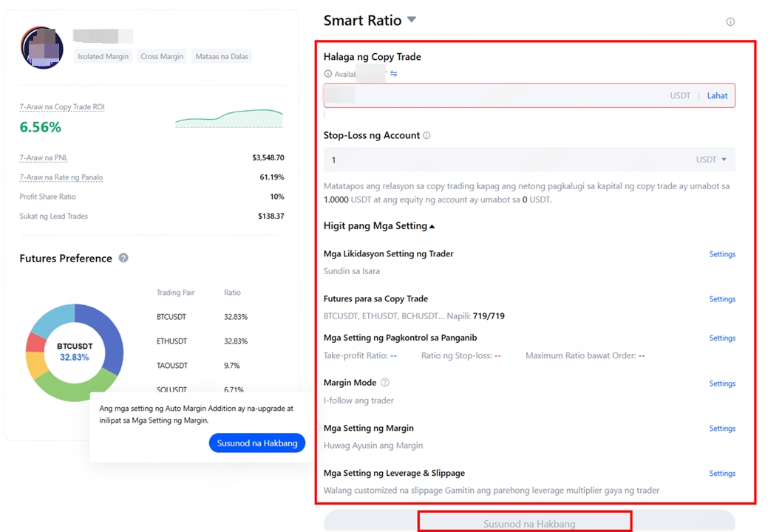Click the help icon beside Margin Mode
The height and width of the screenshot is (532, 782).
coord(384,383)
